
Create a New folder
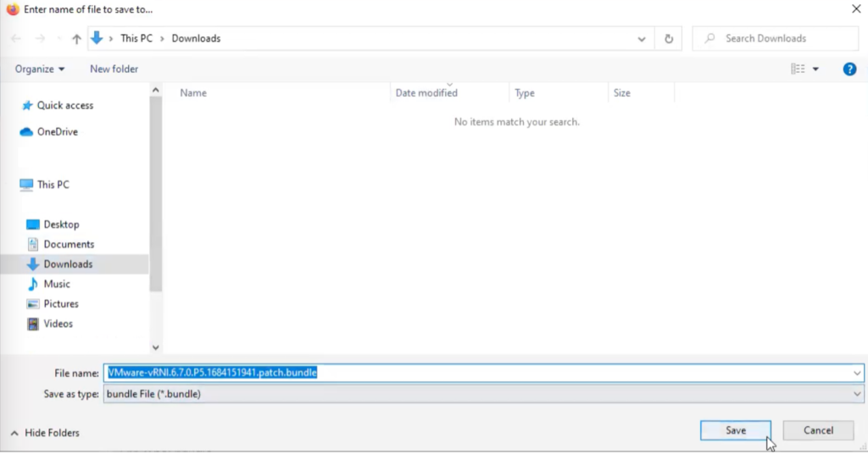pyautogui.click(x=114, y=69)
